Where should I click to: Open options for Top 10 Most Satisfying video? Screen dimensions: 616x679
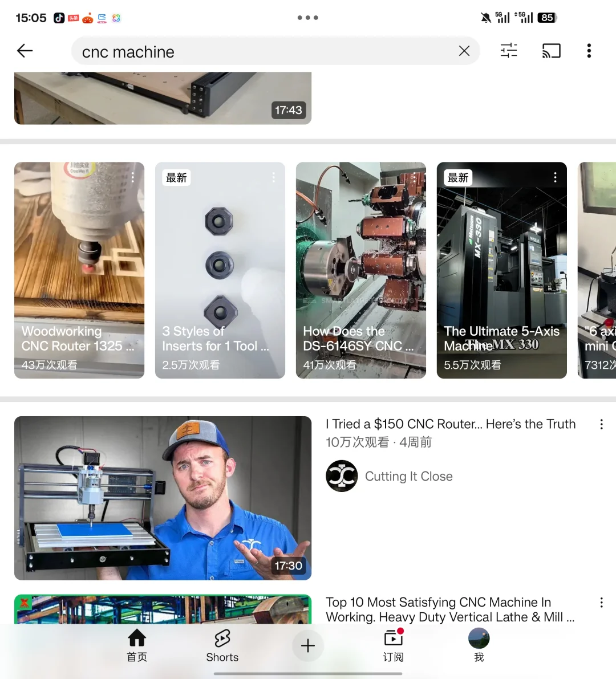tap(601, 603)
